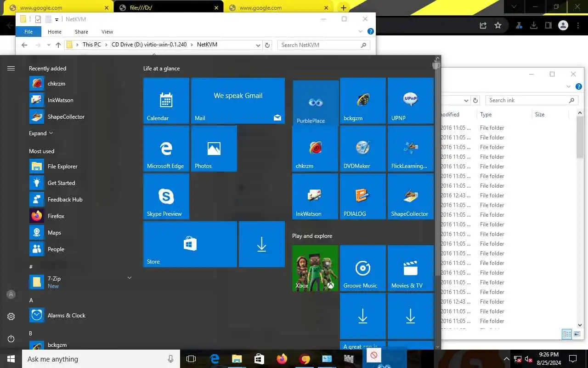This screenshot has width=588, height=368.
Task: Open Recent locations dropdown in NetKVM
Action: click(x=49, y=45)
